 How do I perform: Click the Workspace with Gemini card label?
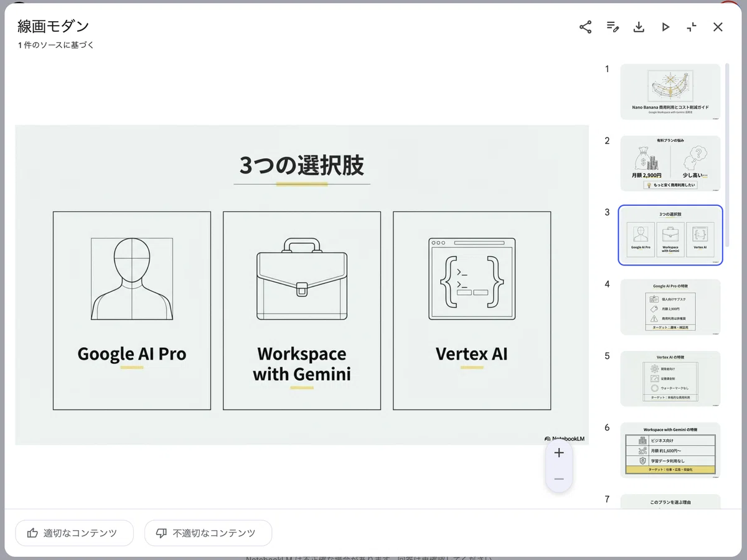coord(302,364)
